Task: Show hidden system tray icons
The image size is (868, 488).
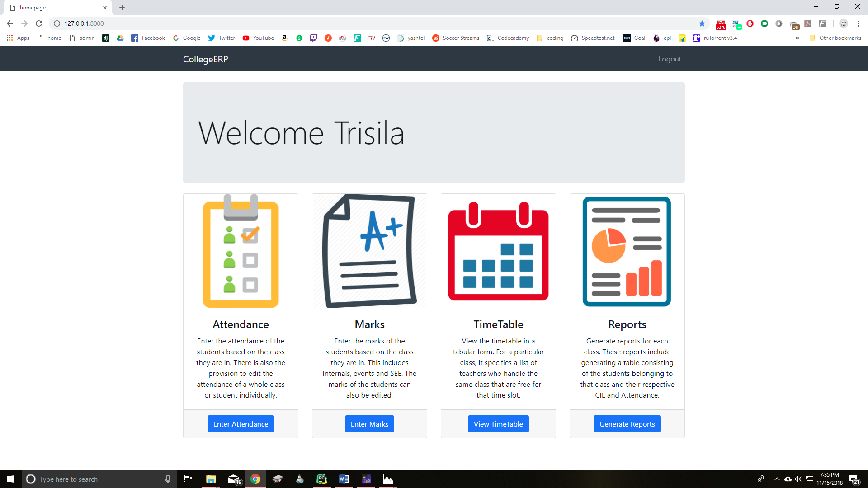Action: tap(777, 479)
